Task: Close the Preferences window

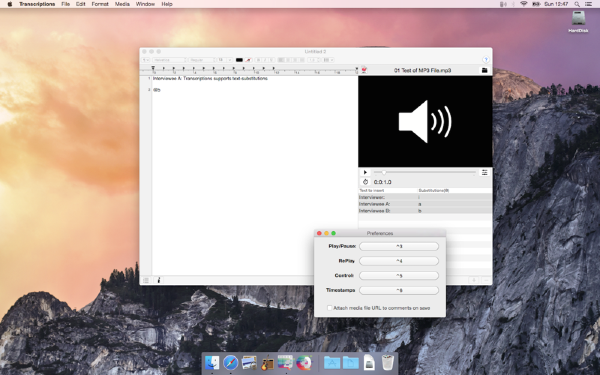Action: [319, 233]
